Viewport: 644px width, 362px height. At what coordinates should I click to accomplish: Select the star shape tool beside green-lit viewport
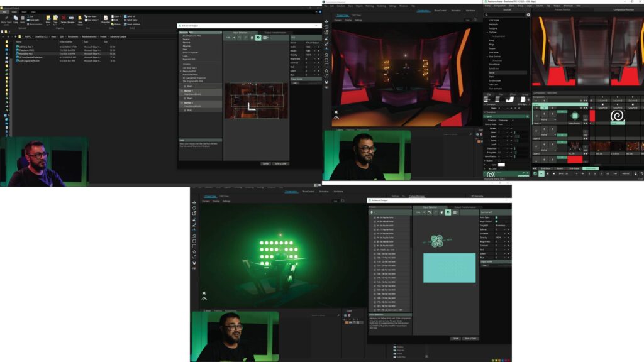tap(194, 251)
